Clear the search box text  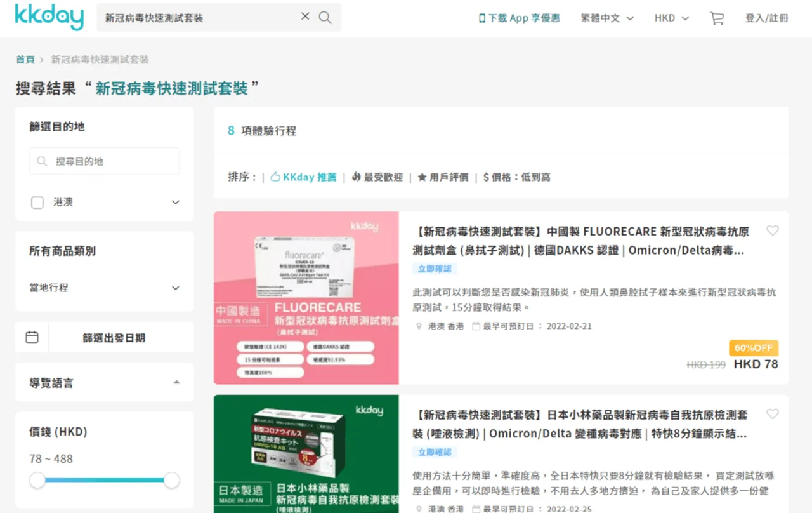pyautogui.click(x=305, y=17)
